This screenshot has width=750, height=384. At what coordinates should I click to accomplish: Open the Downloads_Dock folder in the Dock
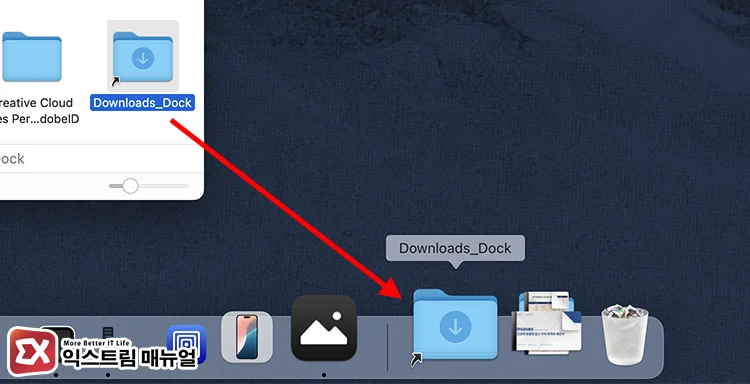pyautogui.click(x=455, y=325)
